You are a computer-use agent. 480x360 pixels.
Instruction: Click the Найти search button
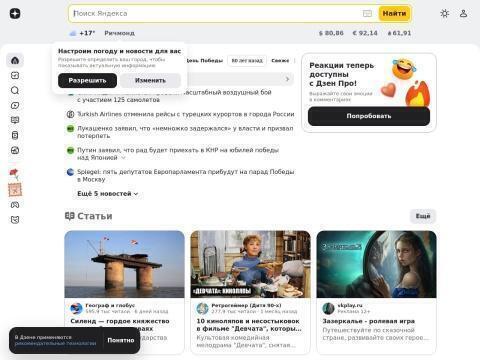(394, 14)
